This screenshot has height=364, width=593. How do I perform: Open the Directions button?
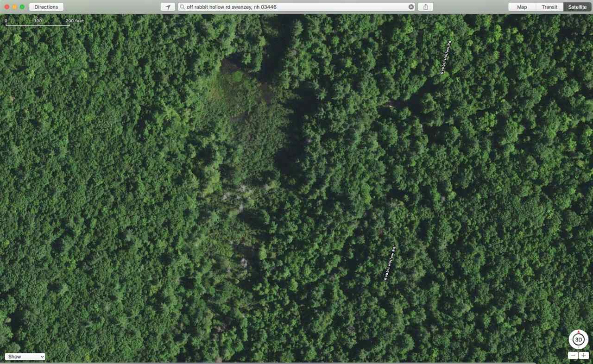pos(46,7)
